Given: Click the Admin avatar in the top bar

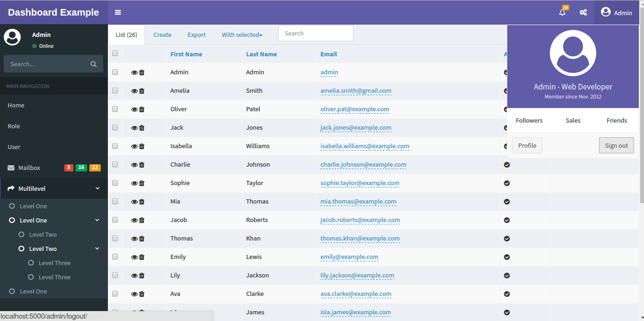Looking at the screenshot, I should coord(606,12).
